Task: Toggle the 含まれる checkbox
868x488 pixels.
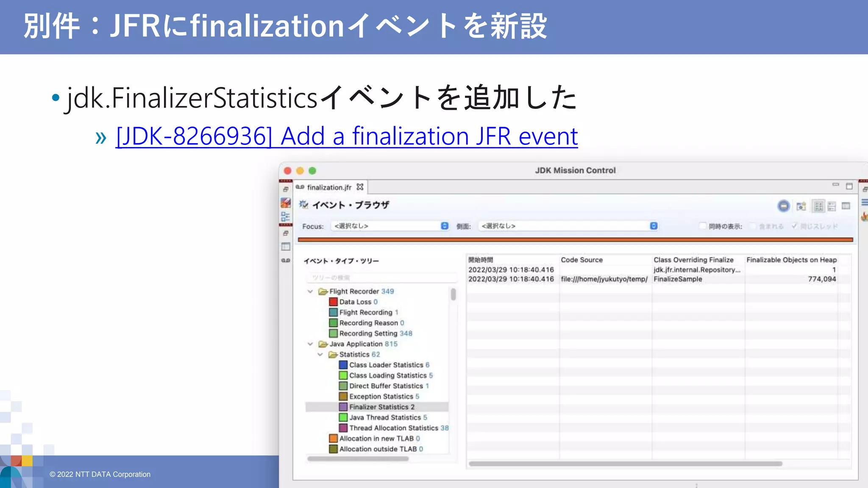Action: tap(753, 226)
